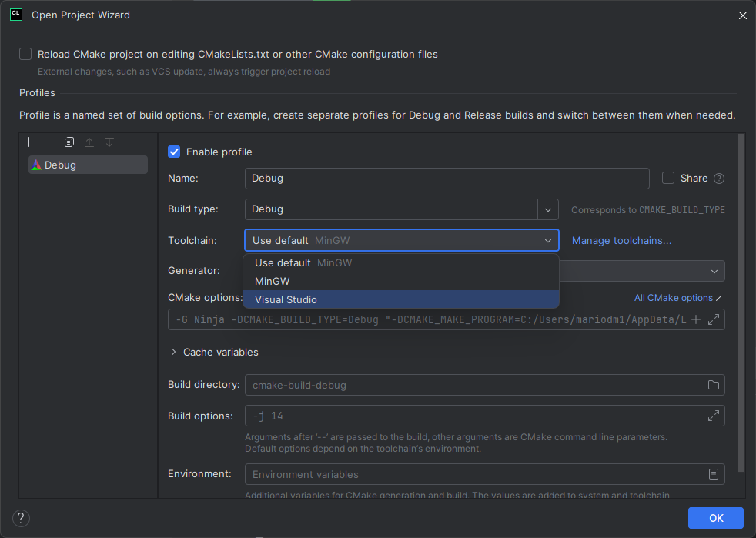Select the Debug profile in list
The image size is (756, 538).
pos(88,165)
